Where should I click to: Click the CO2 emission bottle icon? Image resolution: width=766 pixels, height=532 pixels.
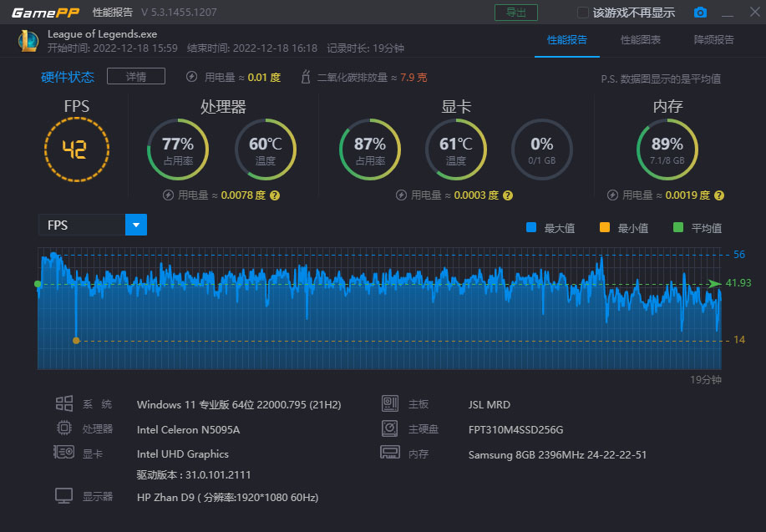click(x=305, y=77)
